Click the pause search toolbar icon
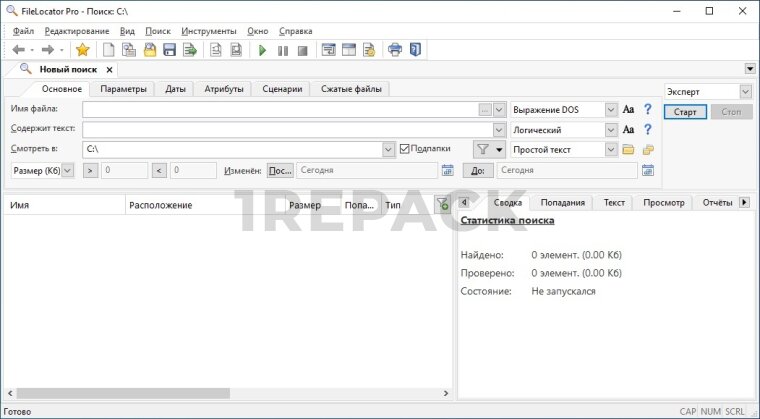Image resolution: width=760 pixels, height=419 pixels. pyautogui.click(x=282, y=49)
